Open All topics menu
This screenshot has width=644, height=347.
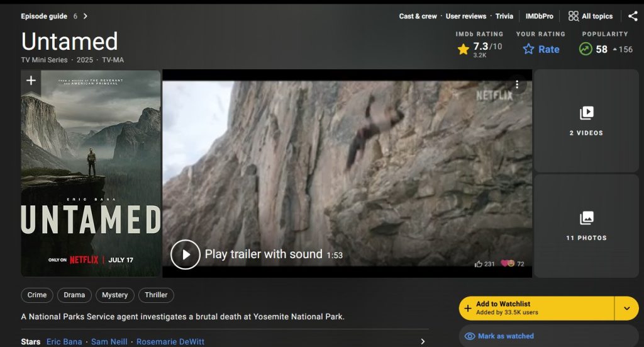click(591, 16)
